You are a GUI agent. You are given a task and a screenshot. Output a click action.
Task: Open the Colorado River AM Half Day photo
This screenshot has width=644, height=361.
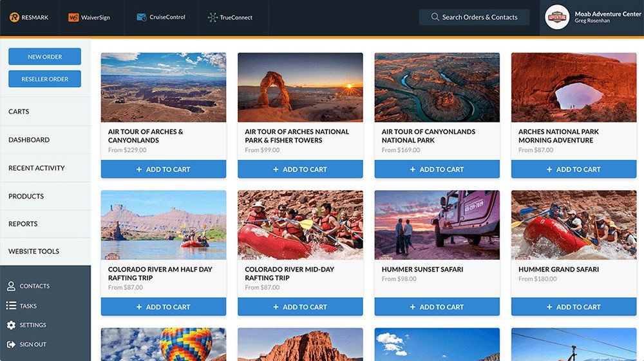[x=164, y=225]
